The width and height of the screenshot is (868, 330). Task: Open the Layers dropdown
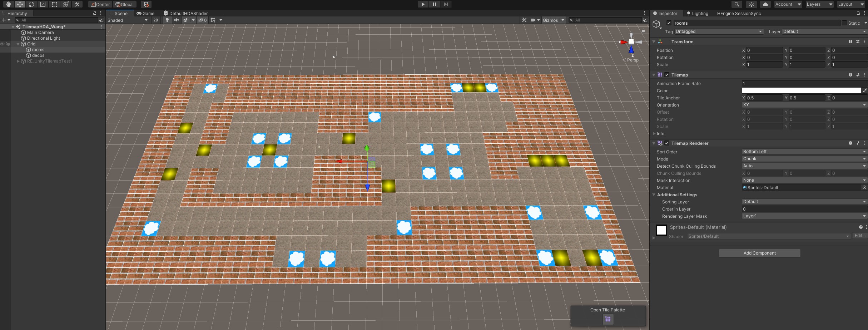pyautogui.click(x=820, y=4)
